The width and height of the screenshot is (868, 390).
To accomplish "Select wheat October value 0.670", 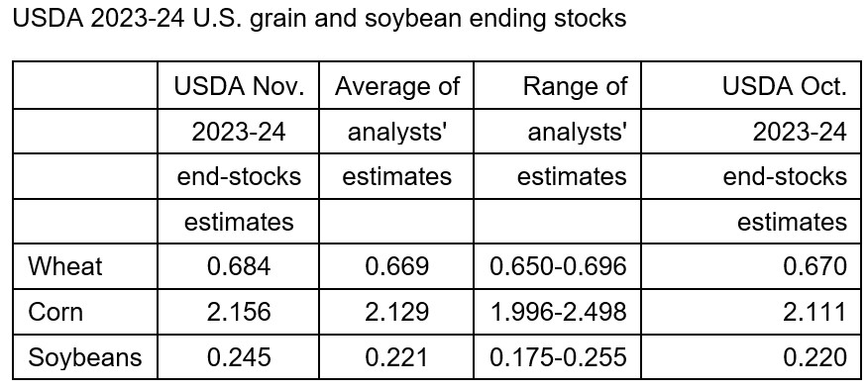I will 814,266.
